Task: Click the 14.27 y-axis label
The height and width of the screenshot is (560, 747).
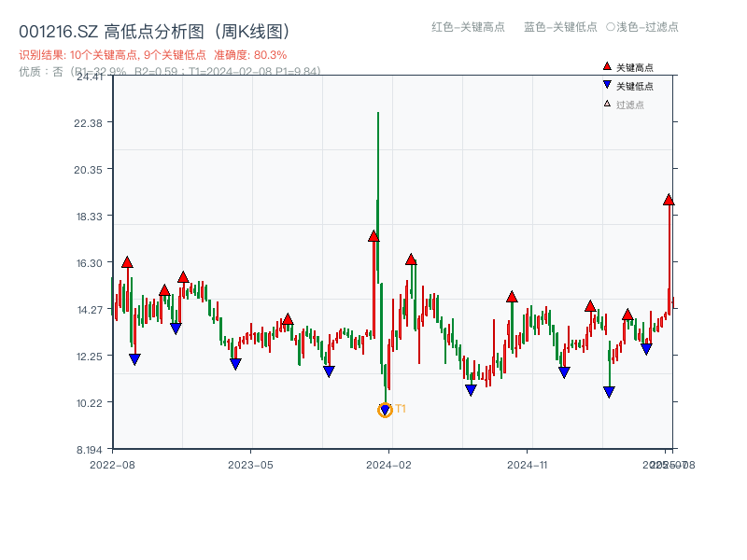Action: coord(90,310)
